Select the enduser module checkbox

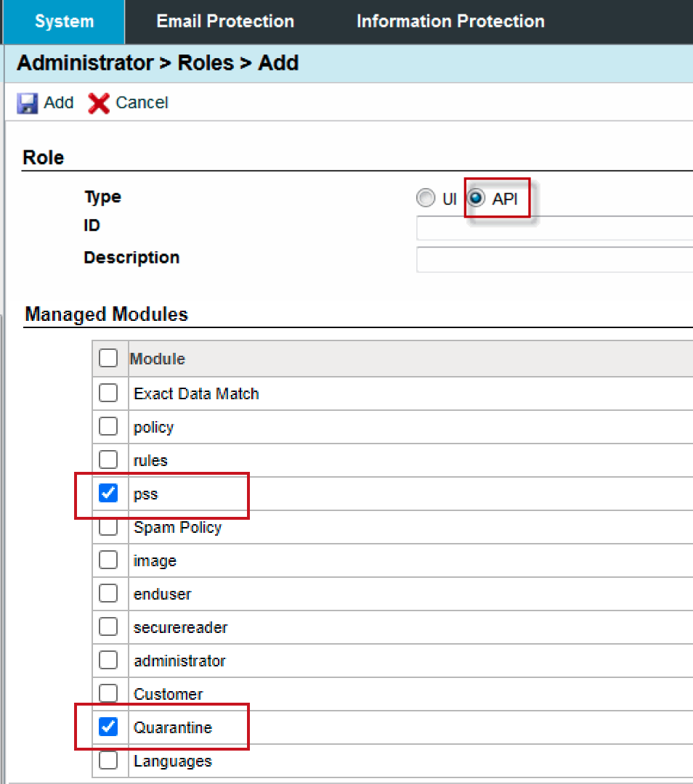coord(108,594)
